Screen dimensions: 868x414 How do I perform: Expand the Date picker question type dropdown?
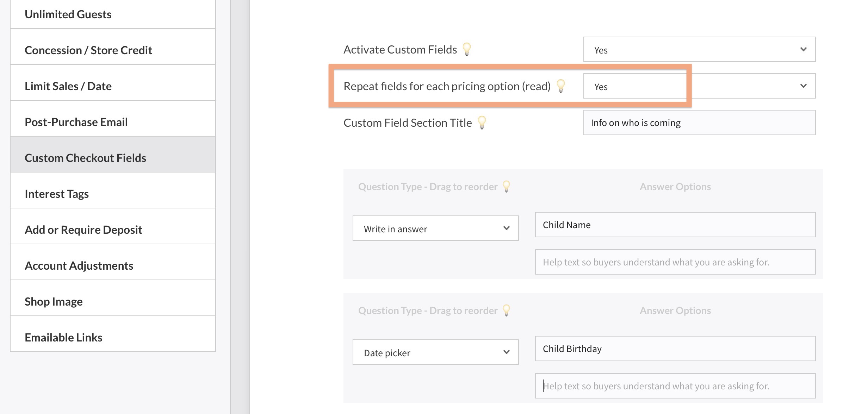[435, 352]
